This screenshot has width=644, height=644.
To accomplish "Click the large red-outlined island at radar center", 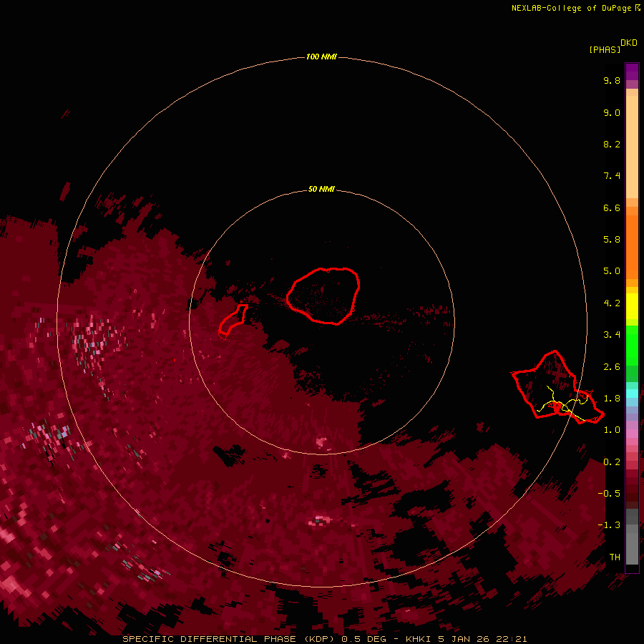I will (x=323, y=296).
